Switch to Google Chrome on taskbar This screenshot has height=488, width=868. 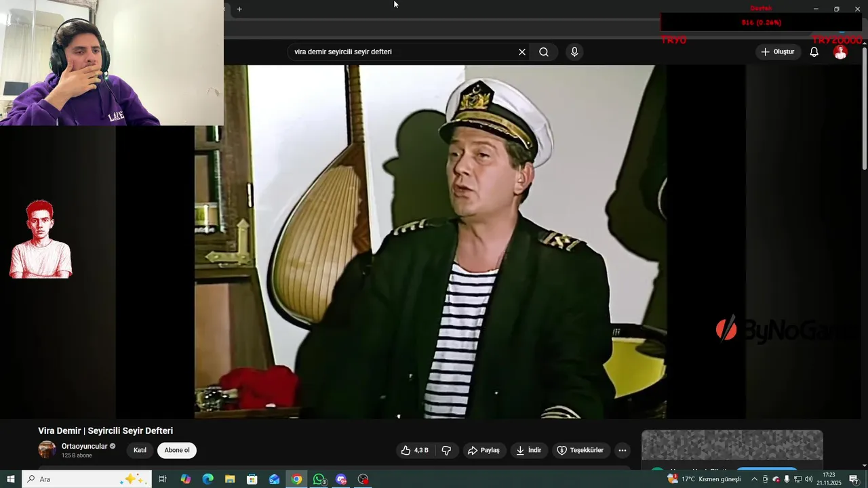[x=296, y=479]
